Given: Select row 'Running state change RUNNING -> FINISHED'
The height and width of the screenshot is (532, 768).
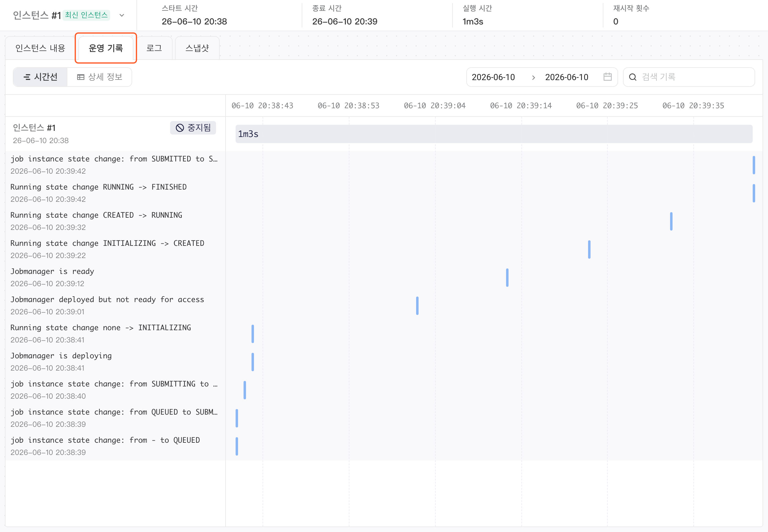Looking at the screenshot, I should (115, 193).
